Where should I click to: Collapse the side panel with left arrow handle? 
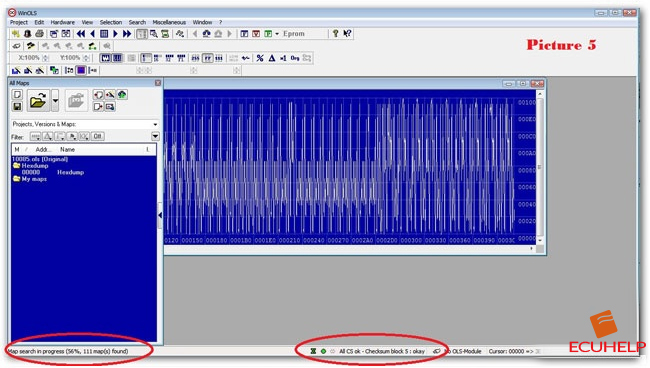[160, 215]
